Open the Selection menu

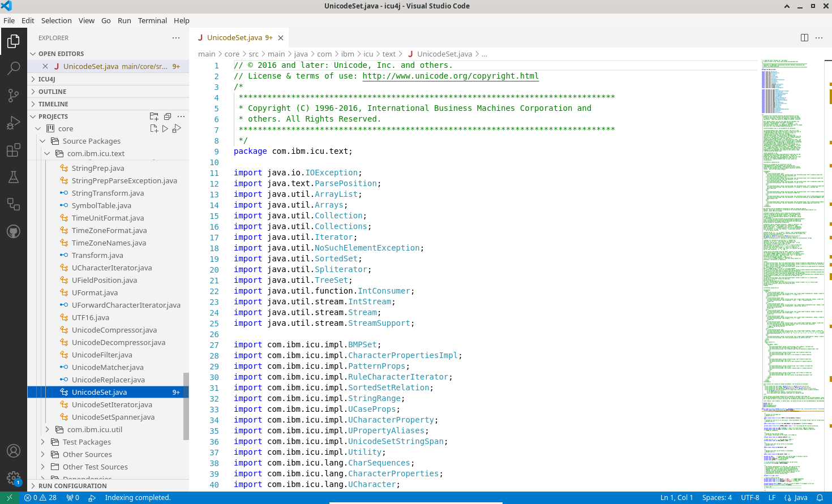coord(56,20)
